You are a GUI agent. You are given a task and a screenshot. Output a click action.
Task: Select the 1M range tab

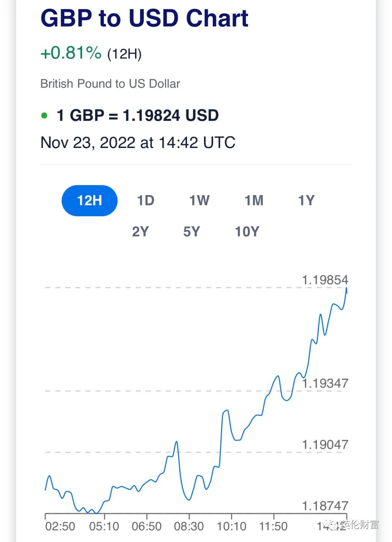(x=254, y=201)
